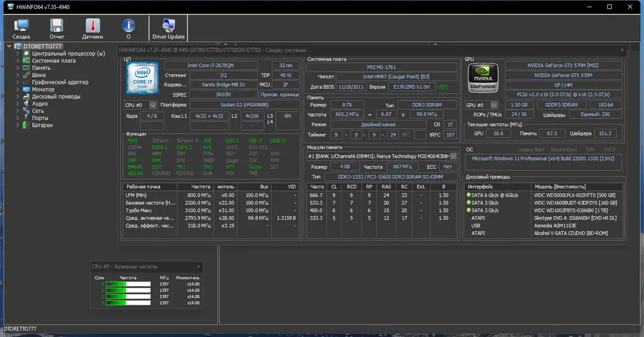Click the Intel HM67 (Cougar Point) chipset field

pyautogui.click(x=396, y=77)
